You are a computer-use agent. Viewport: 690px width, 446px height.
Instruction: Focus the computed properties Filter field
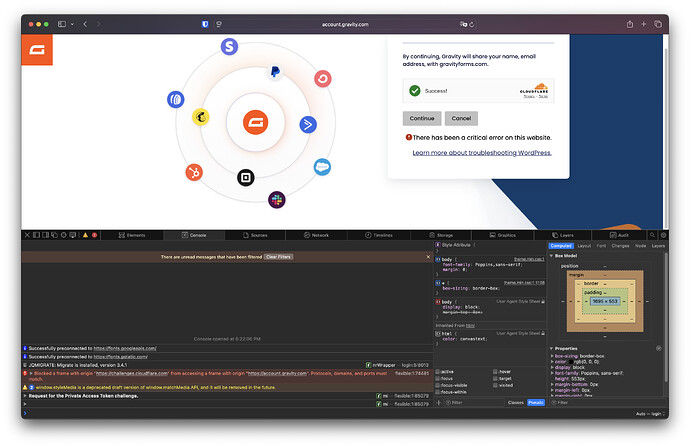point(607,402)
